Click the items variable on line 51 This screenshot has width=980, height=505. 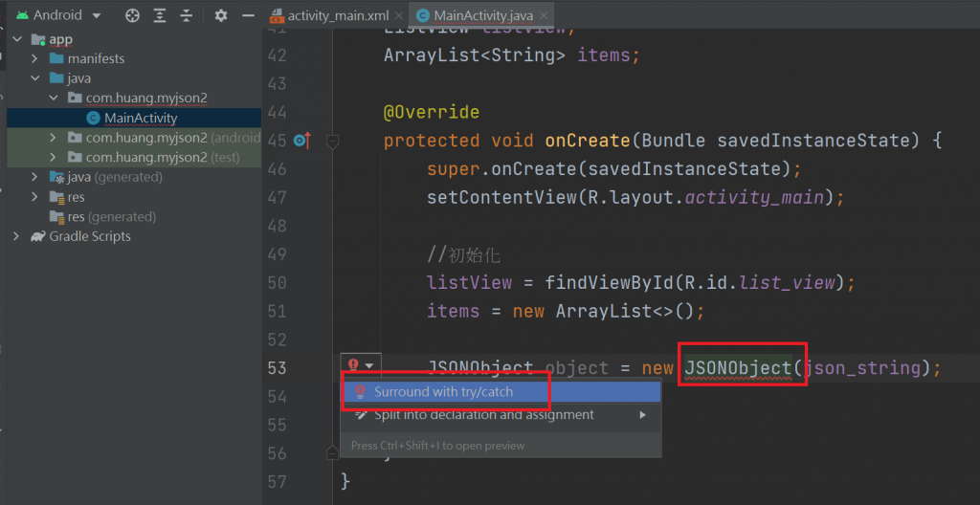pos(453,311)
